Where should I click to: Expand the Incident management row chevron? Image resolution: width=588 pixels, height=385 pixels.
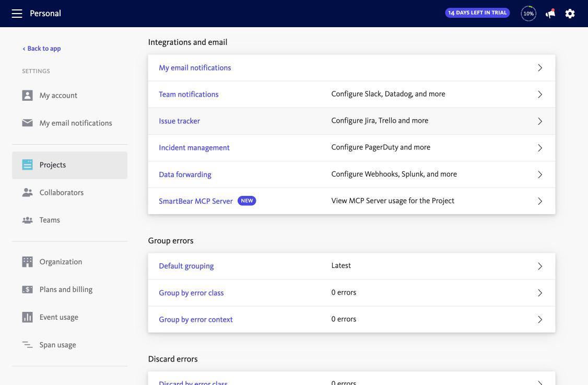[x=540, y=148]
